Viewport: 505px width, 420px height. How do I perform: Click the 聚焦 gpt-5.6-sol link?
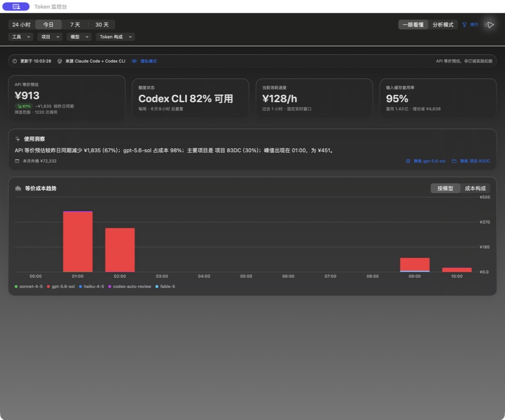click(429, 161)
